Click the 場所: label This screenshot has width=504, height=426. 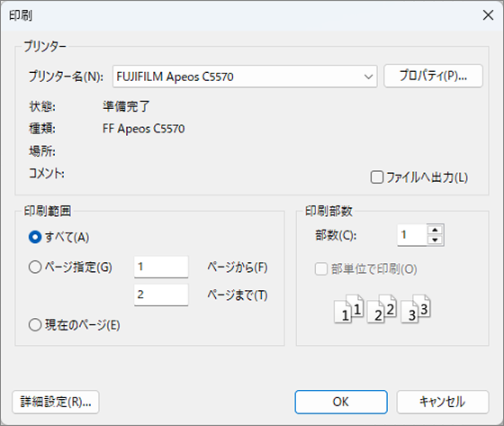point(42,151)
